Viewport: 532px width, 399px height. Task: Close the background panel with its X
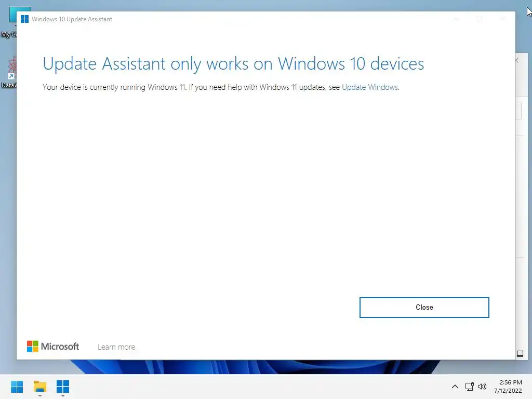tap(517, 60)
